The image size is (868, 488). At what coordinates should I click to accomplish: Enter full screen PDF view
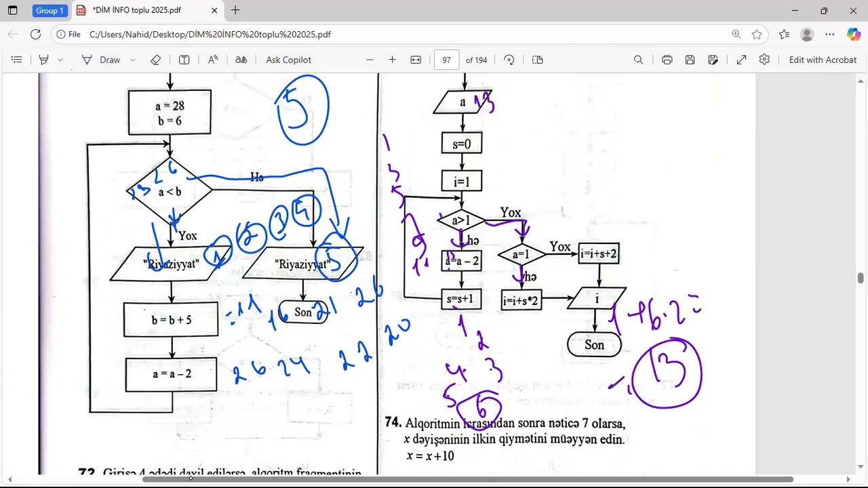click(x=741, y=60)
